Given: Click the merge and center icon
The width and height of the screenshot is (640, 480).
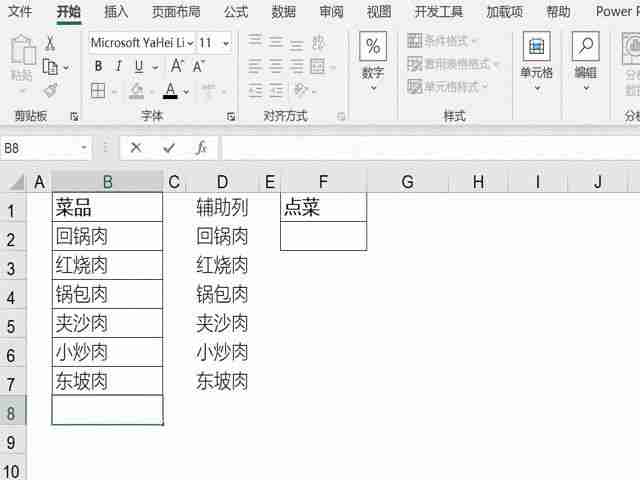Looking at the screenshot, I should 318,66.
